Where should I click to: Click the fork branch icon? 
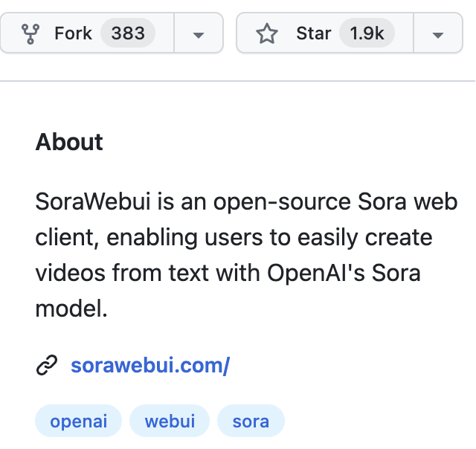[x=30, y=33]
